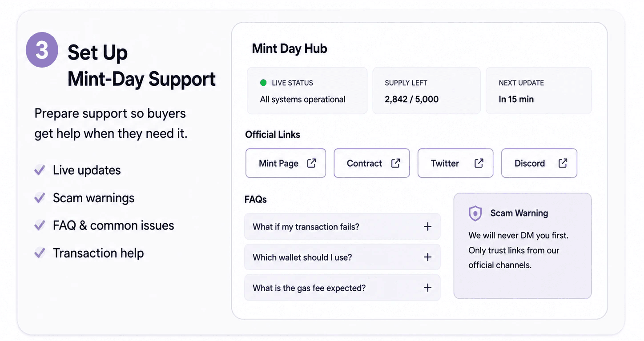Click the 'Scam Warning' title

tap(519, 213)
